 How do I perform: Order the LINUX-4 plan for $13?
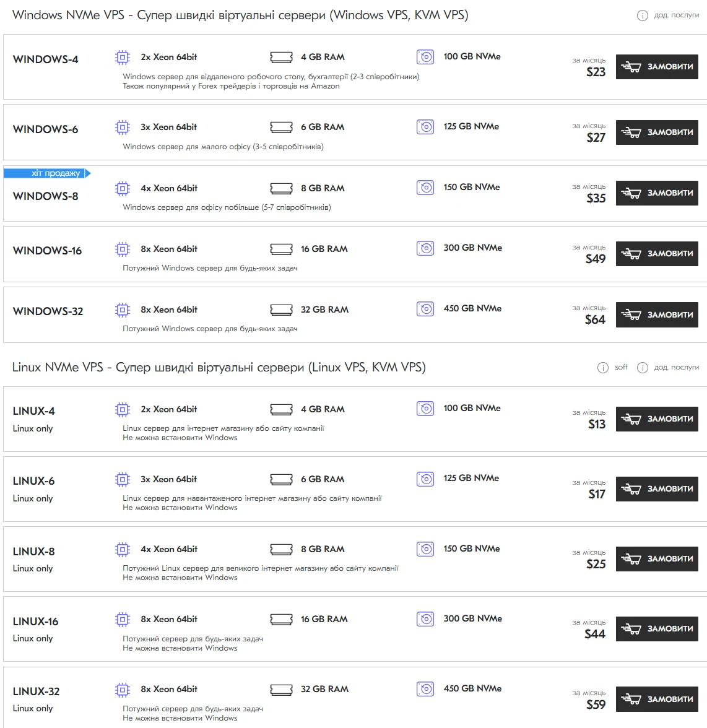[657, 419]
